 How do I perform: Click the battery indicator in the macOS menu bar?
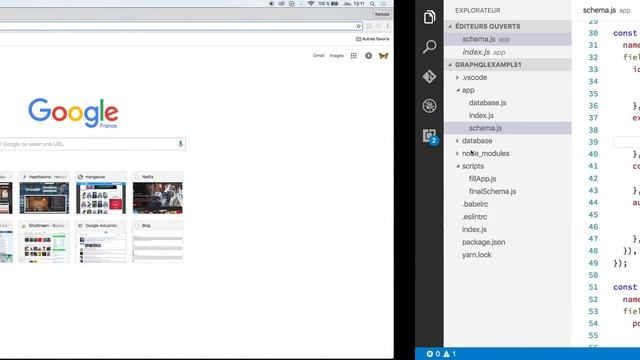329,4
